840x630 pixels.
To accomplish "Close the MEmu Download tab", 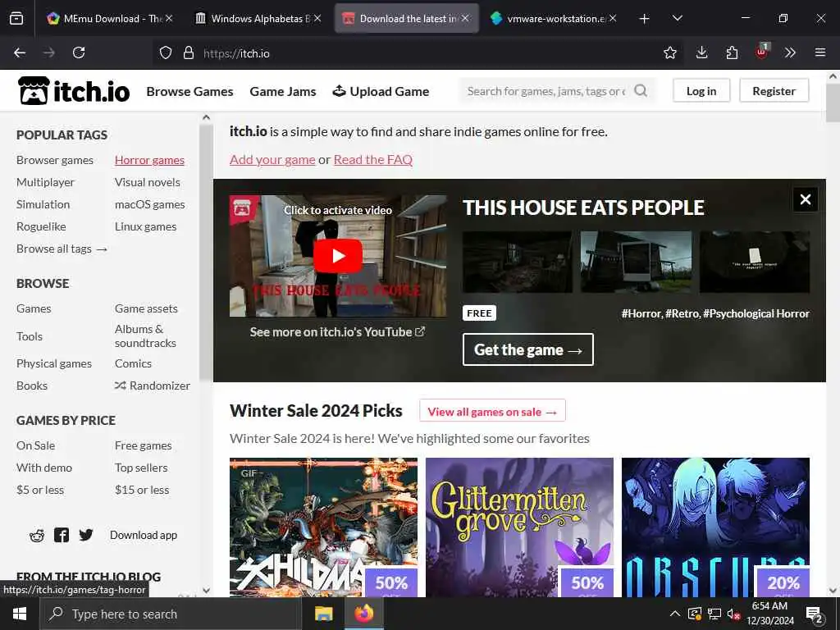I will coord(169,18).
